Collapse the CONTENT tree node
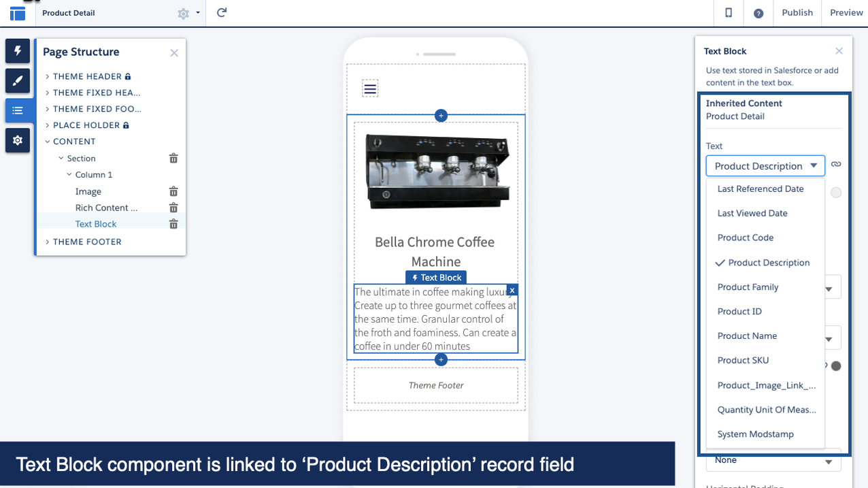The width and height of the screenshot is (868, 488). point(48,142)
